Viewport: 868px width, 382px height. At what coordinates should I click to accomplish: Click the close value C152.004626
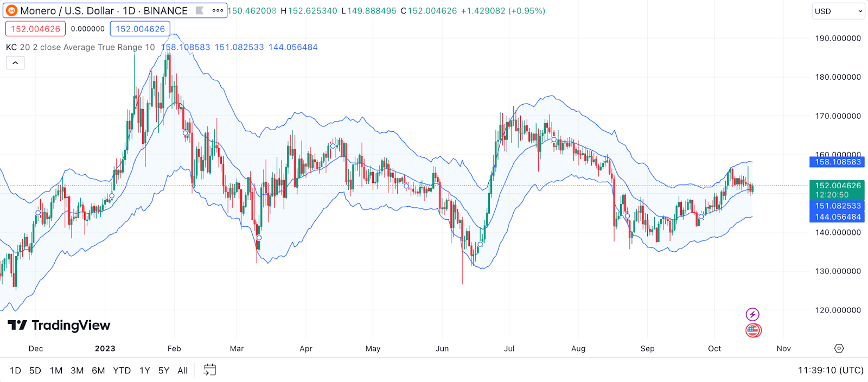click(x=429, y=11)
